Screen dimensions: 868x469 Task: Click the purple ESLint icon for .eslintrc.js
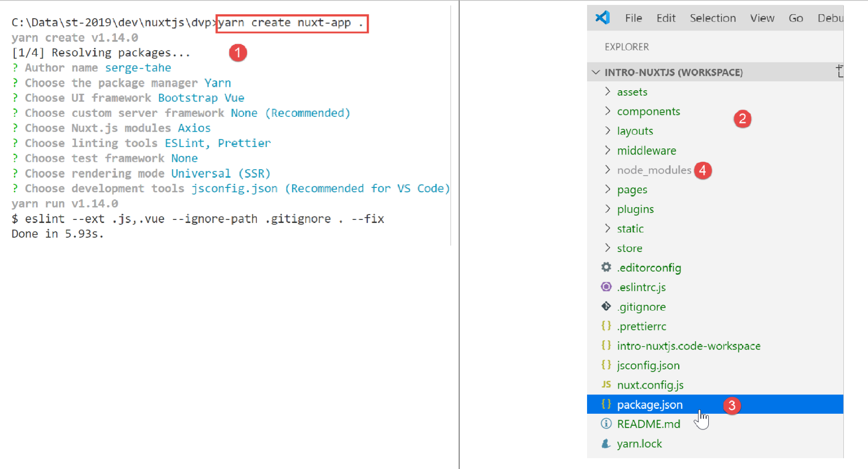click(x=606, y=287)
